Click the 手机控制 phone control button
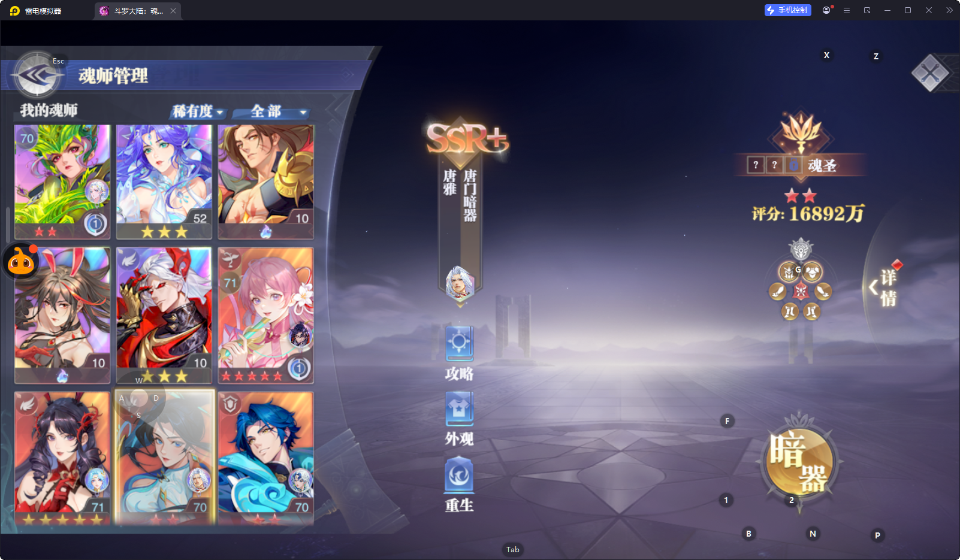This screenshot has height=560, width=960. click(787, 10)
